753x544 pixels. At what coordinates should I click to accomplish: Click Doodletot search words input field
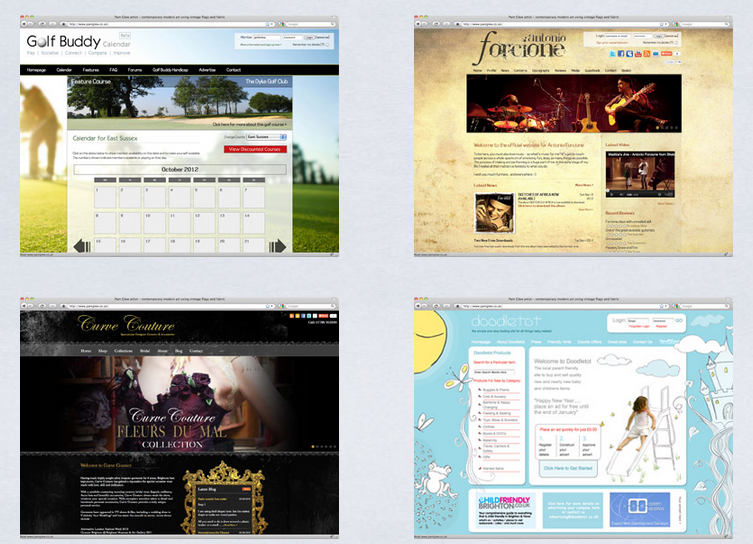tap(494, 372)
